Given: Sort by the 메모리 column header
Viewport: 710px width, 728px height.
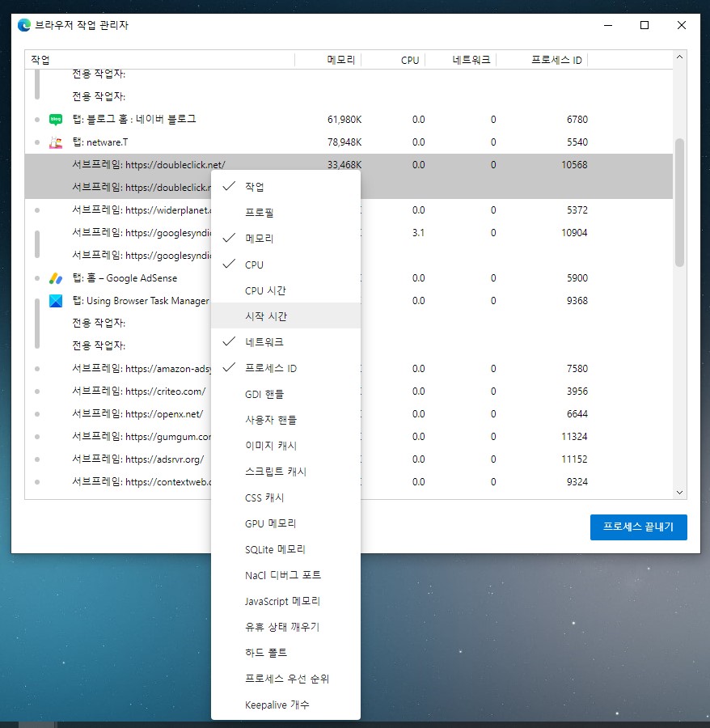Looking at the screenshot, I should [328, 60].
